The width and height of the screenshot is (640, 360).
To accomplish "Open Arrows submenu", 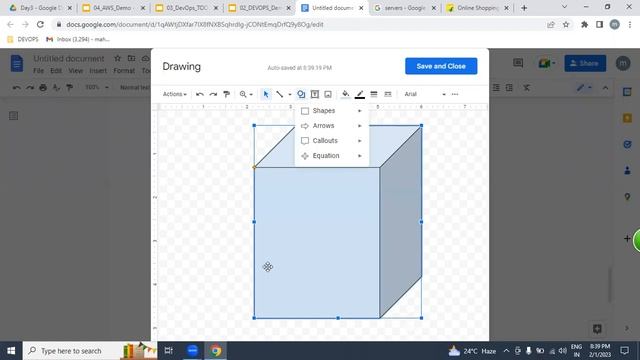I will 331,126.
